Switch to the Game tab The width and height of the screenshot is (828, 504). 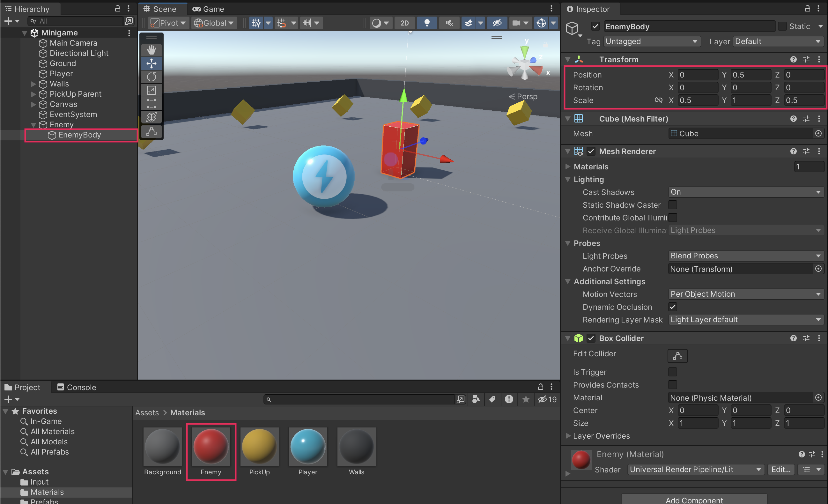(x=209, y=9)
